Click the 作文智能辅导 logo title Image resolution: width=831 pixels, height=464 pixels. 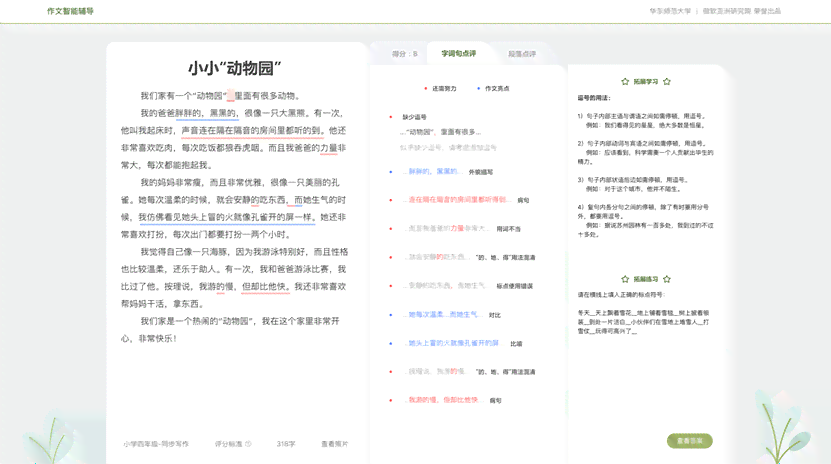coord(70,11)
